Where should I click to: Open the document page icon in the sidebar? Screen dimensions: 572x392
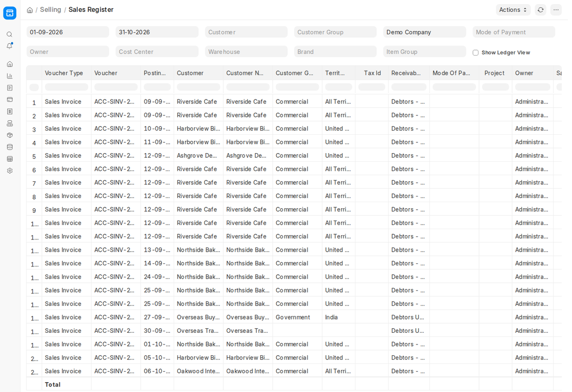click(10, 88)
